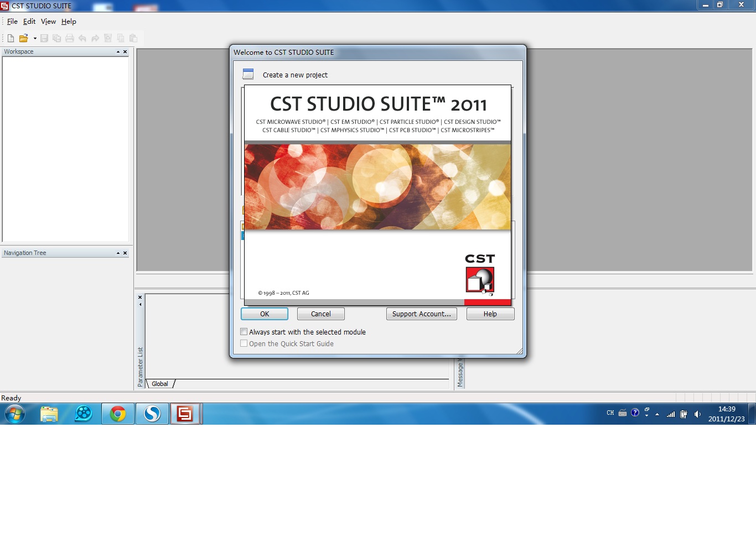This screenshot has height=553, width=756.
Task: Open the dropdown arrow beside Open folder icon
Action: point(35,38)
